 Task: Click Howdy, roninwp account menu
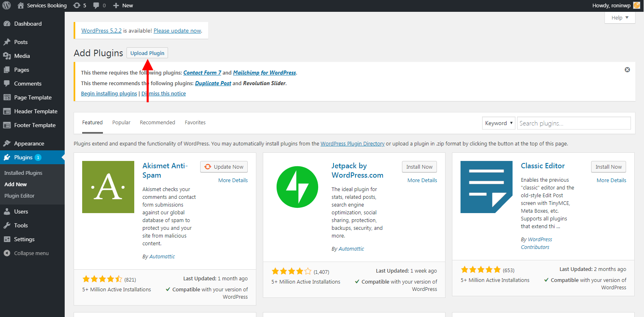[x=616, y=5]
